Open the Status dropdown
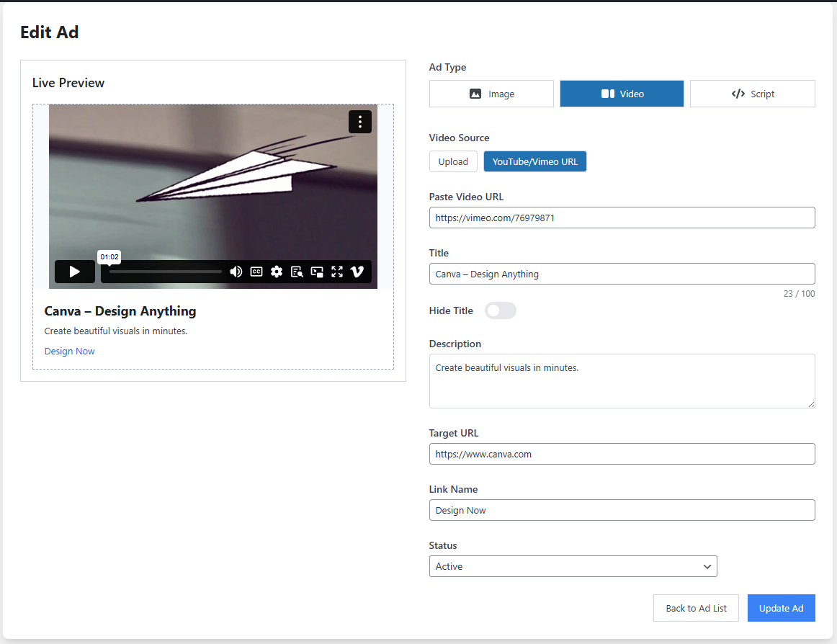 pos(573,566)
